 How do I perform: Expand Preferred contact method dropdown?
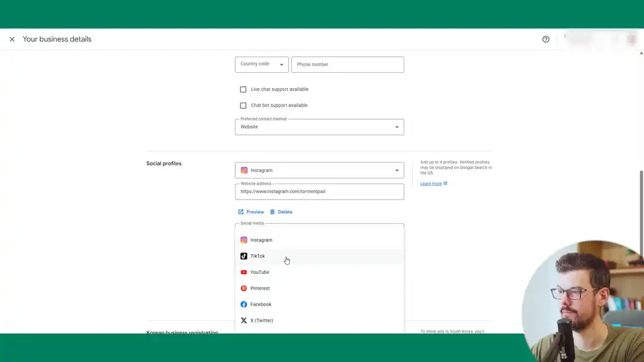click(x=319, y=127)
